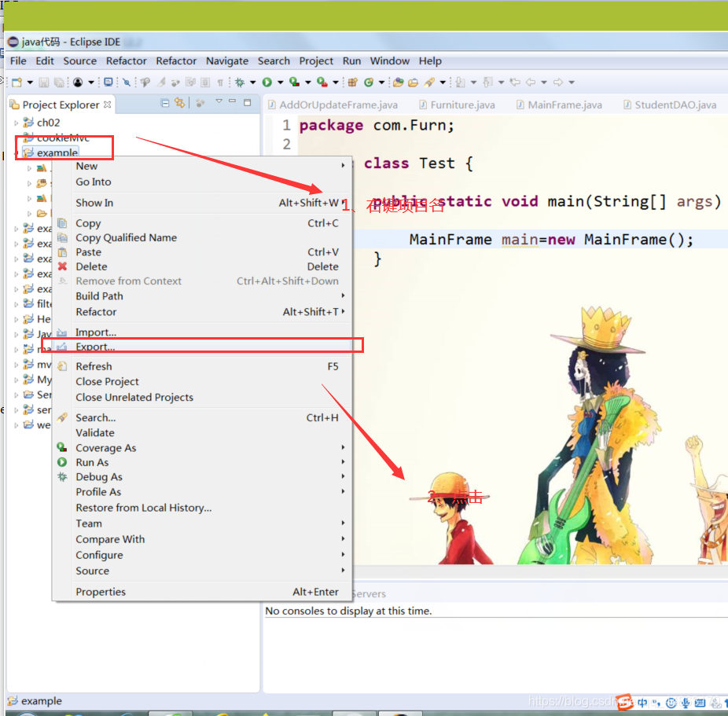Click the External Tools run icon
Image resolution: width=728 pixels, height=716 pixels.
pos(322,83)
